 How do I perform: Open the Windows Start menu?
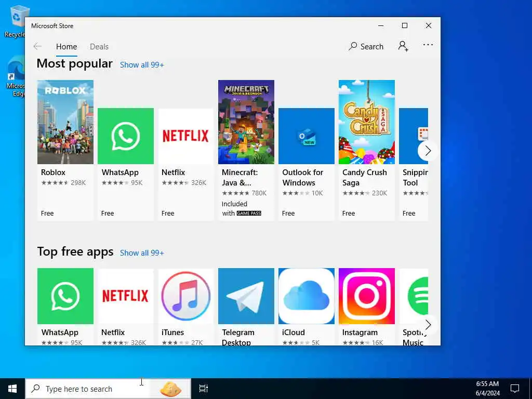(12, 389)
